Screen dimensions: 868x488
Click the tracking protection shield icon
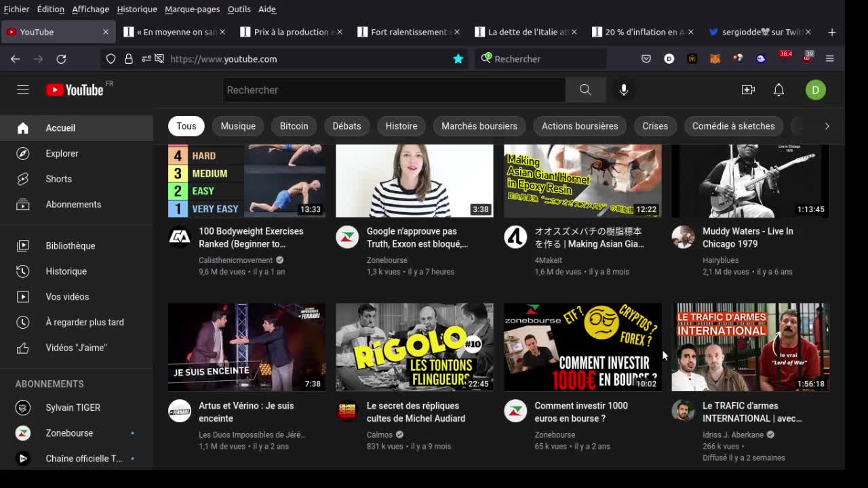(x=111, y=59)
